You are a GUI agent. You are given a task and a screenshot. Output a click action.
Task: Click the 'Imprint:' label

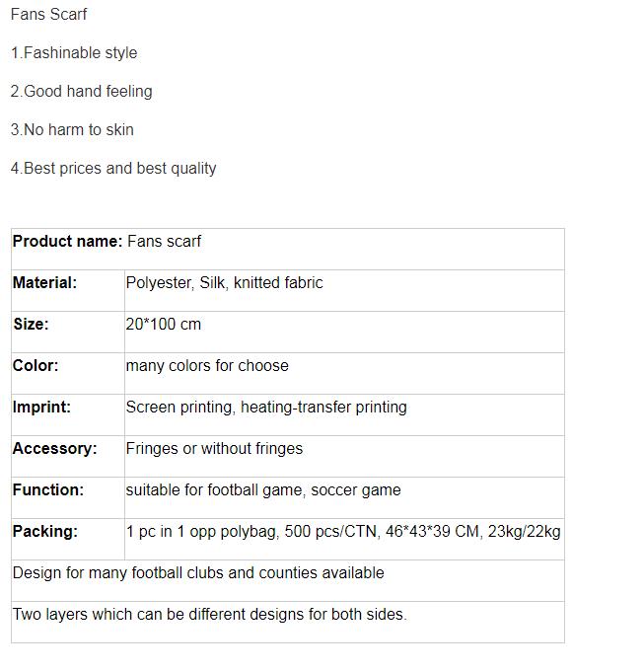coord(41,407)
